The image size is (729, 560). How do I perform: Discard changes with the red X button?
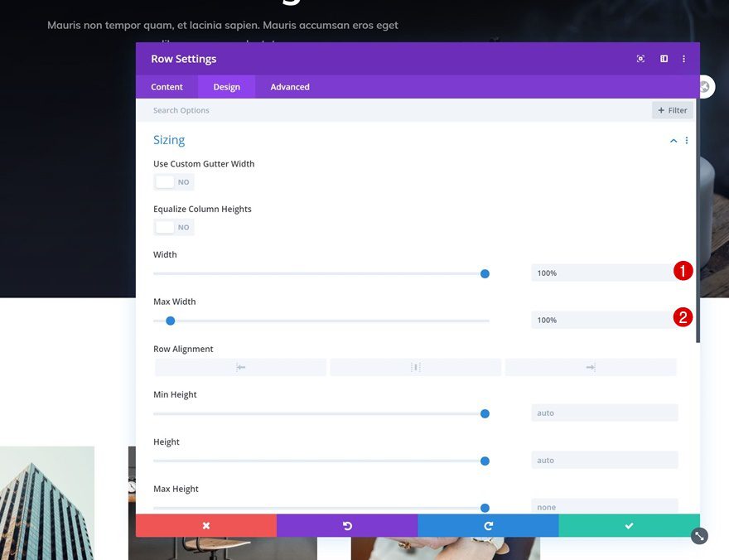205,525
